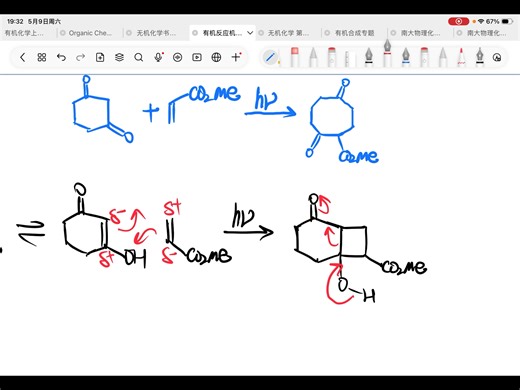Screen dimensions: 520x390
Task: Start audio recording with the microphone icon
Action: click(x=158, y=57)
